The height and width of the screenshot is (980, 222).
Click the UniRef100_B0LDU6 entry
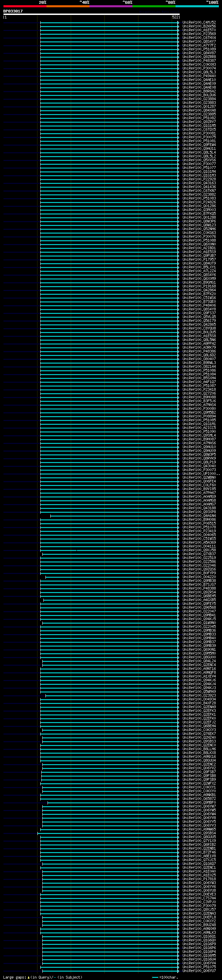click(x=199, y=95)
